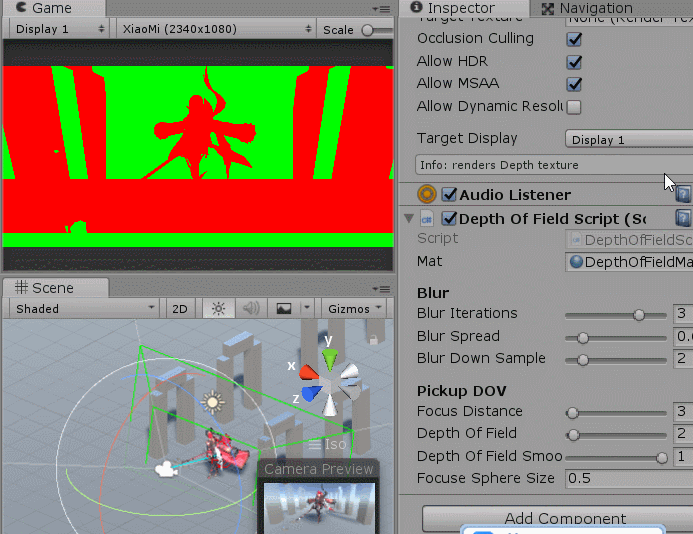Open Scene panel options menu icon
The height and width of the screenshot is (534, 693).
[381, 289]
